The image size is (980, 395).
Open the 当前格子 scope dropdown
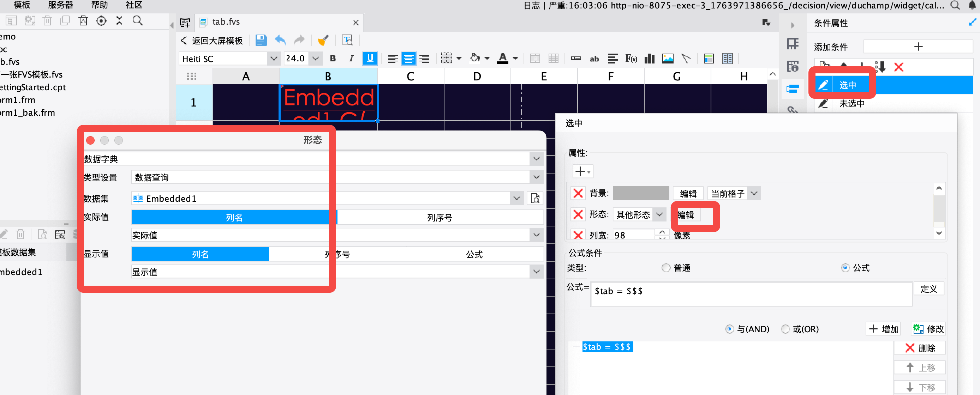pyautogui.click(x=754, y=194)
